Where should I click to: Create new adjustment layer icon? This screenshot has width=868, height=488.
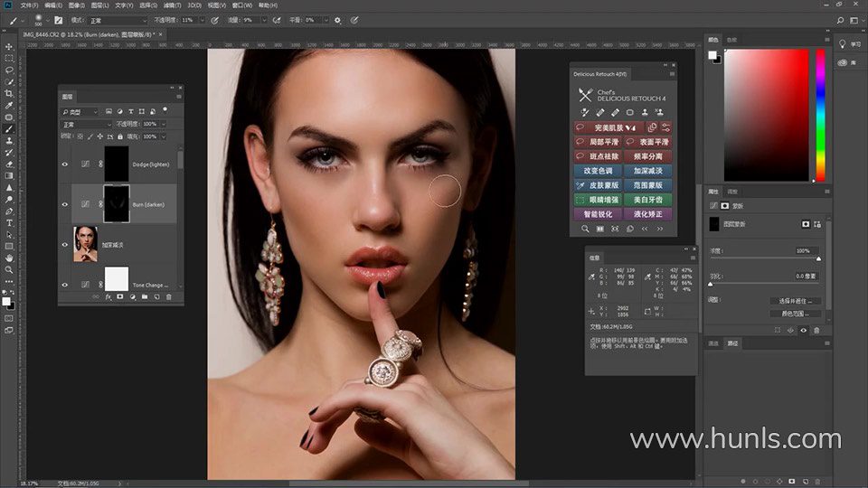point(132,297)
